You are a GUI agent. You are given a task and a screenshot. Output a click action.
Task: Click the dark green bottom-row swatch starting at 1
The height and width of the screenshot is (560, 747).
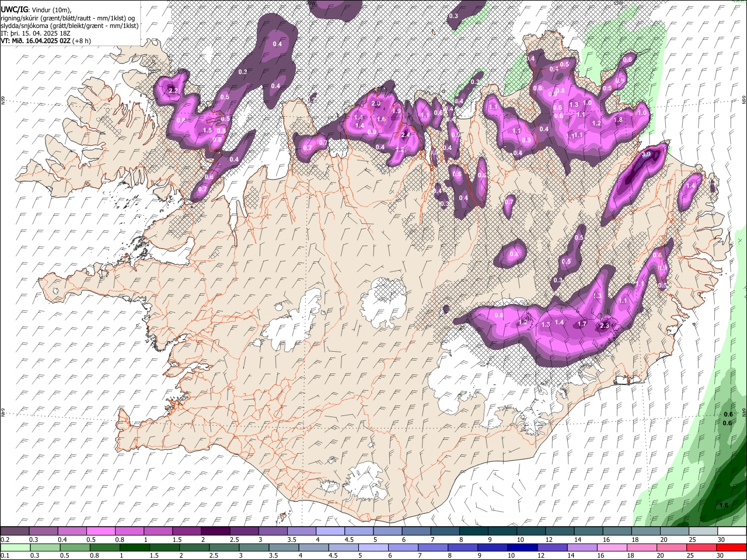(x=134, y=547)
